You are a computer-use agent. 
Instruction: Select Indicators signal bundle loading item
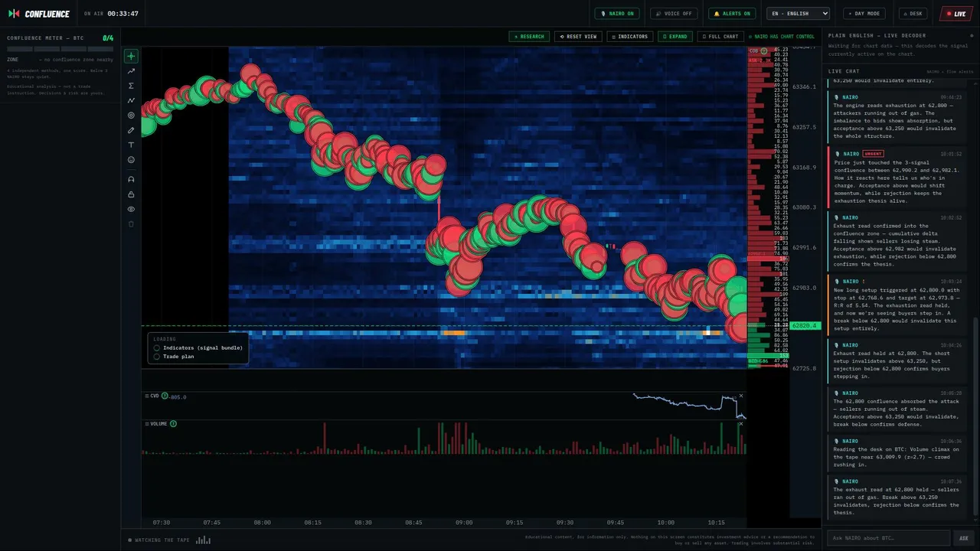click(198, 347)
